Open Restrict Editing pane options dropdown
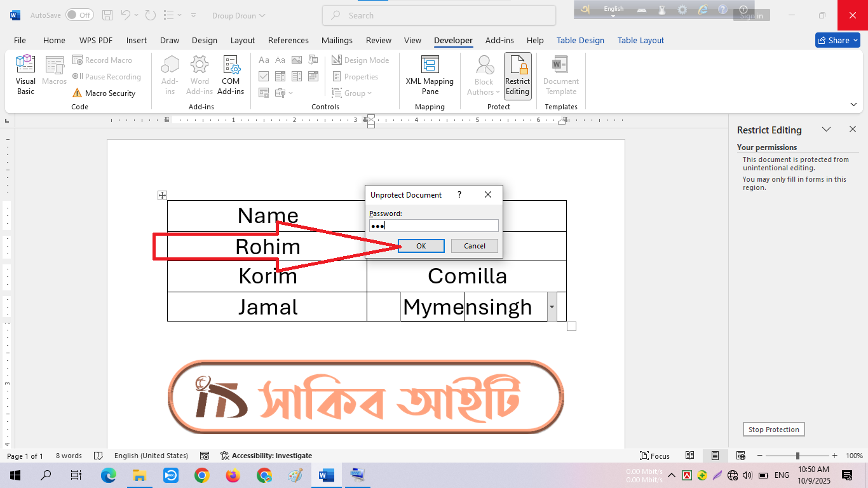The image size is (868, 488). [x=826, y=130]
